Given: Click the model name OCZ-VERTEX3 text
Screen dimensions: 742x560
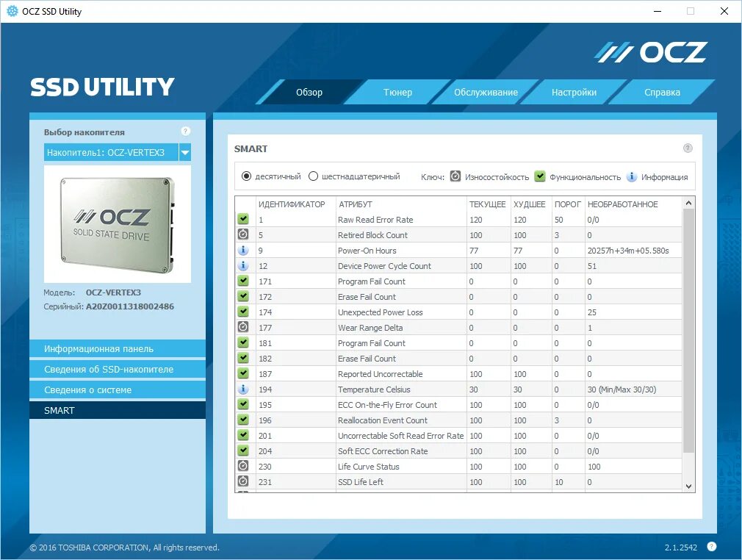Looking at the screenshot, I should pos(113,292).
